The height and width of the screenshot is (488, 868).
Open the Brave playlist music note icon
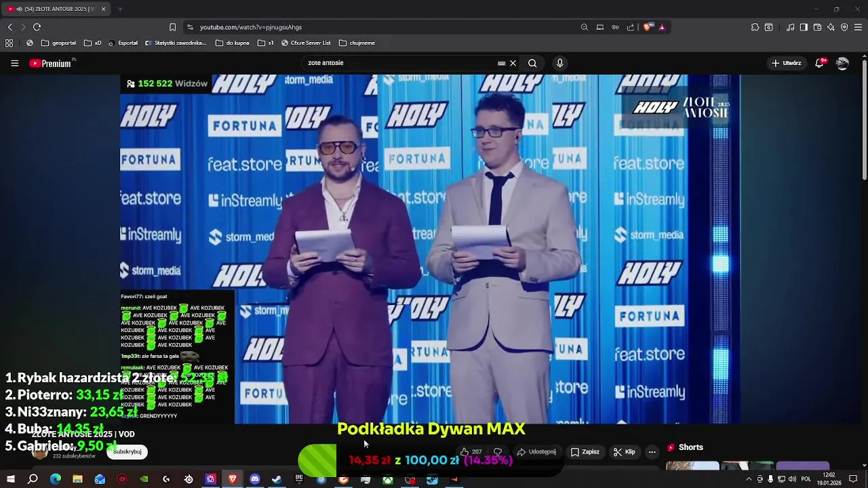[790, 27]
